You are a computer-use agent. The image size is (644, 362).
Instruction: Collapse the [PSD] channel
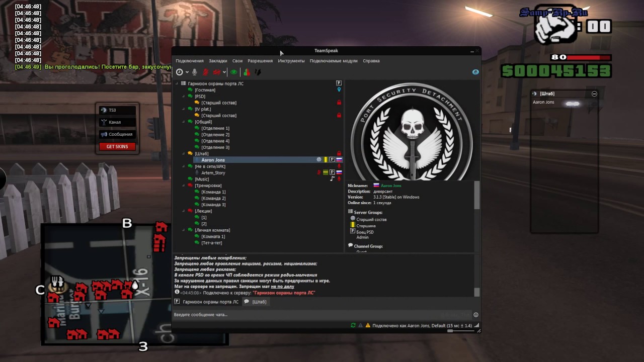coord(184,96)
